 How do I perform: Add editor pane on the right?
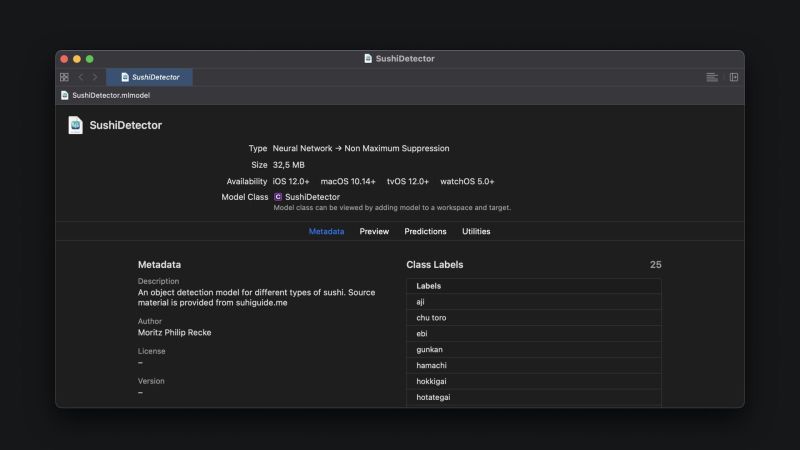[734, 77]
